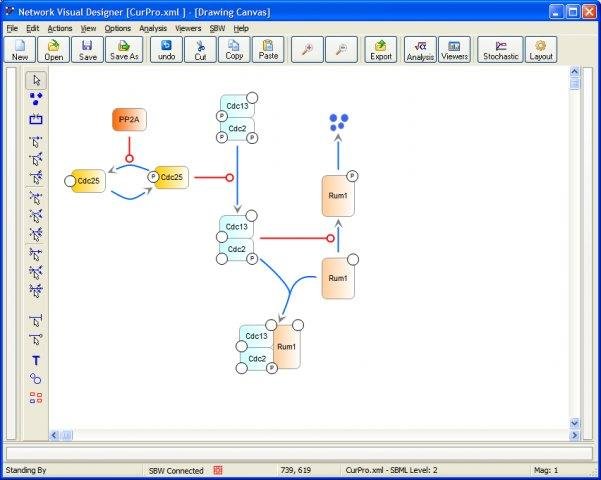Screen dimensions: 601x480
Task: Open the Edit menu
Action: click(x=33, y=28)
